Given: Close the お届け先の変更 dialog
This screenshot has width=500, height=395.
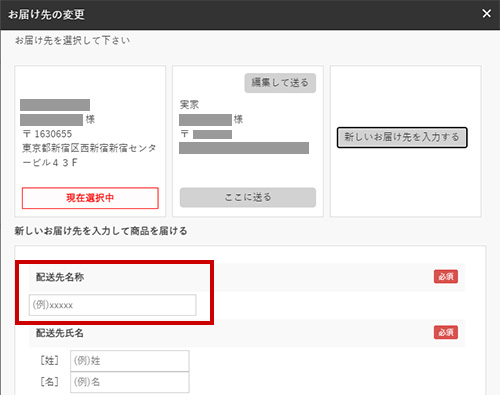Looking at the screenshot, I should (x=486, y=14).
